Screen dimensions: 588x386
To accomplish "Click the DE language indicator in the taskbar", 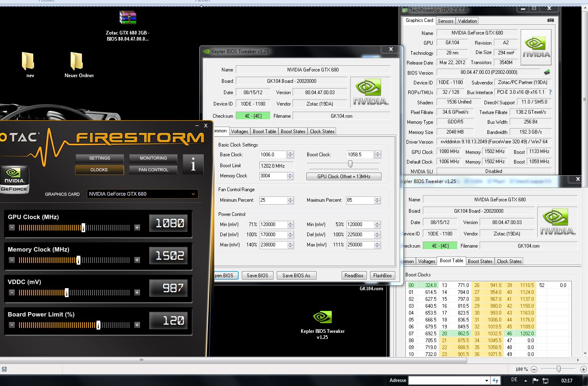I will (514, 380).
